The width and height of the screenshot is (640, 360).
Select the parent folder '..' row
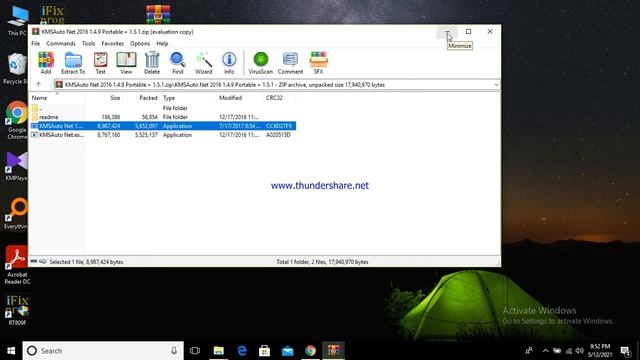coord(163,108)
